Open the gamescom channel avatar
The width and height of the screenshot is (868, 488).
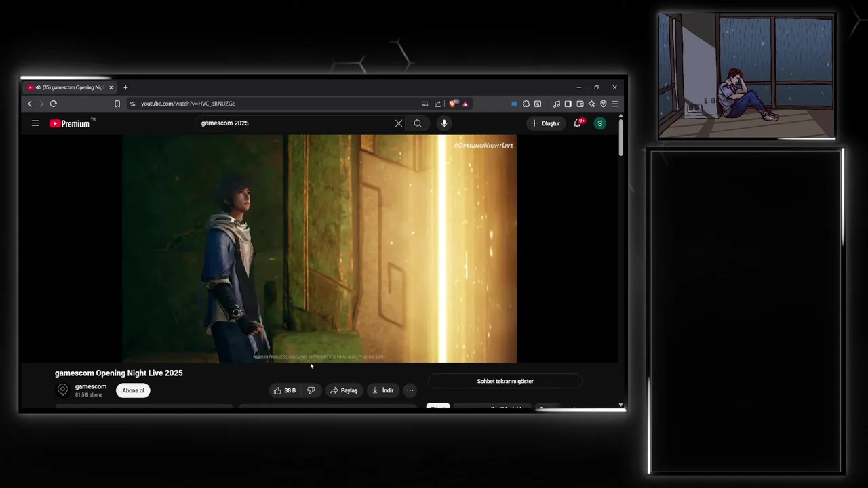62,390
